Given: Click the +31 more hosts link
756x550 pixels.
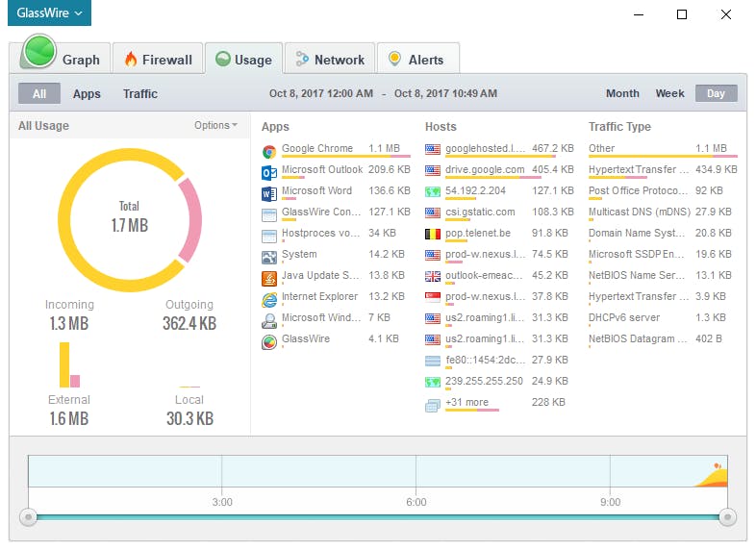Looking at the screenshot, I should 466,402.
